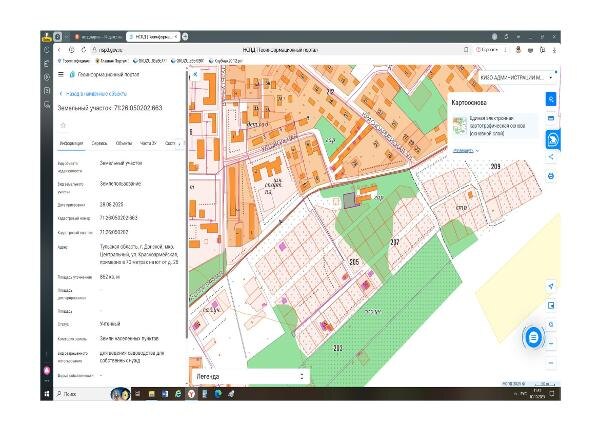
Task: Go back with the browser back arrow
Action: point(59,50)
